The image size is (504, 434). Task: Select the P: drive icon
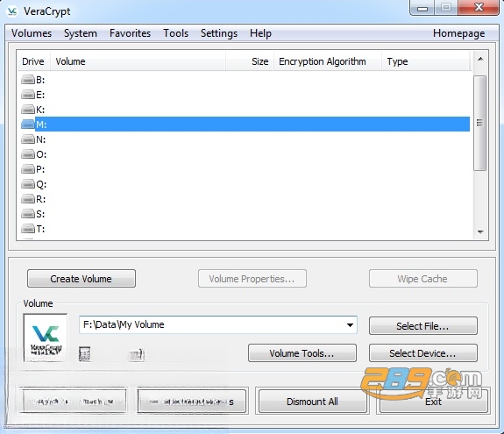(x=28, y=168)
